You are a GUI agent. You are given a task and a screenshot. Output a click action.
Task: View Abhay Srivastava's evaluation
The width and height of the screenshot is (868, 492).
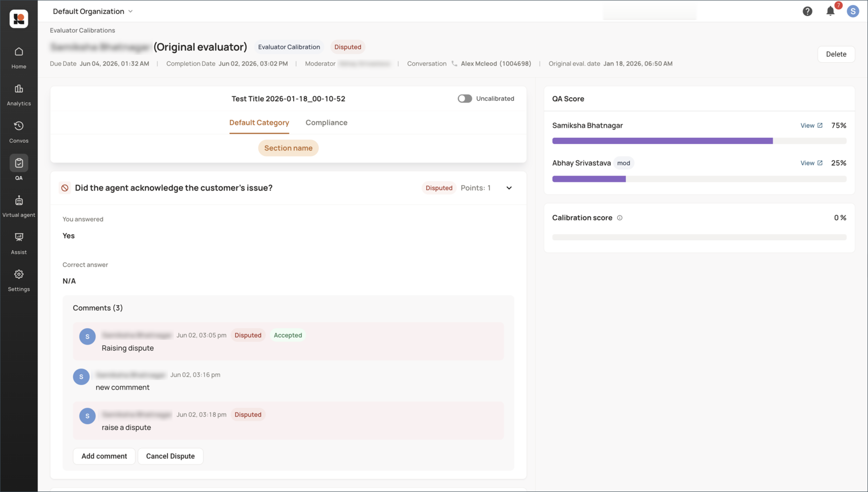pyautogui.click(x=811, y=163)
